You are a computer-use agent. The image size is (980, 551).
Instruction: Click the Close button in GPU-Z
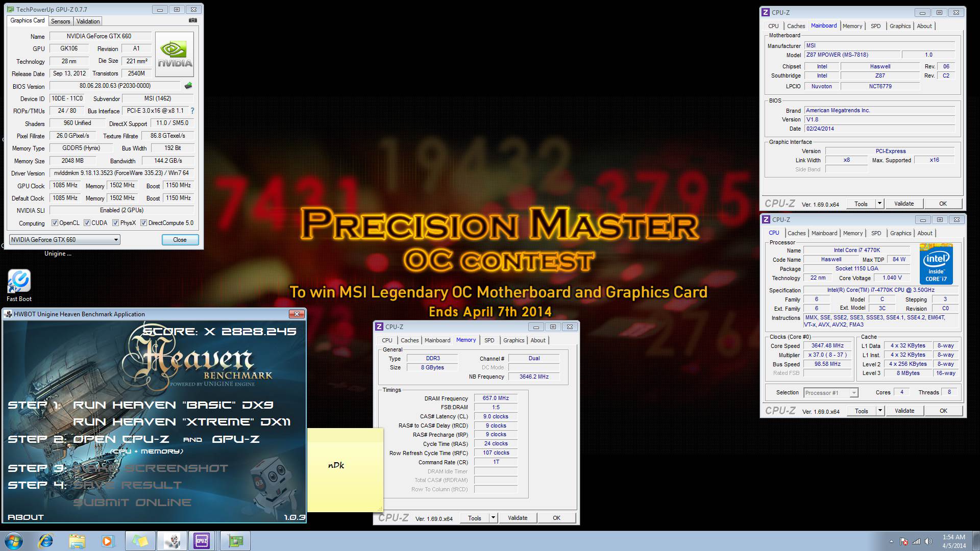[x=180, y=240]
